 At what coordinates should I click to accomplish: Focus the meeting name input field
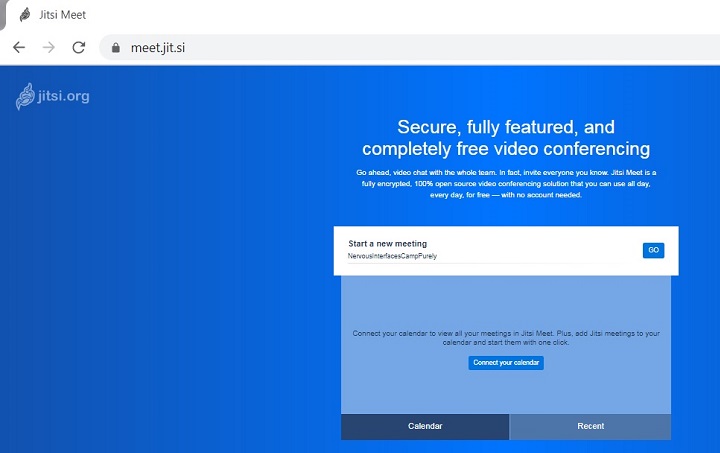[480, 256]
